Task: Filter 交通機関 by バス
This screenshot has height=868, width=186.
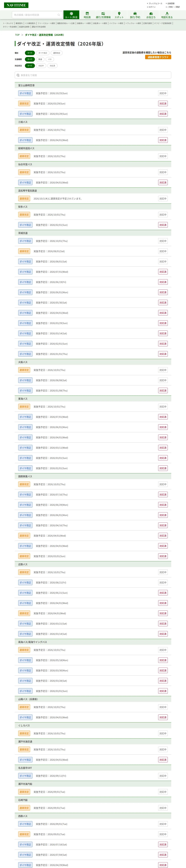Action: [50, 59]
